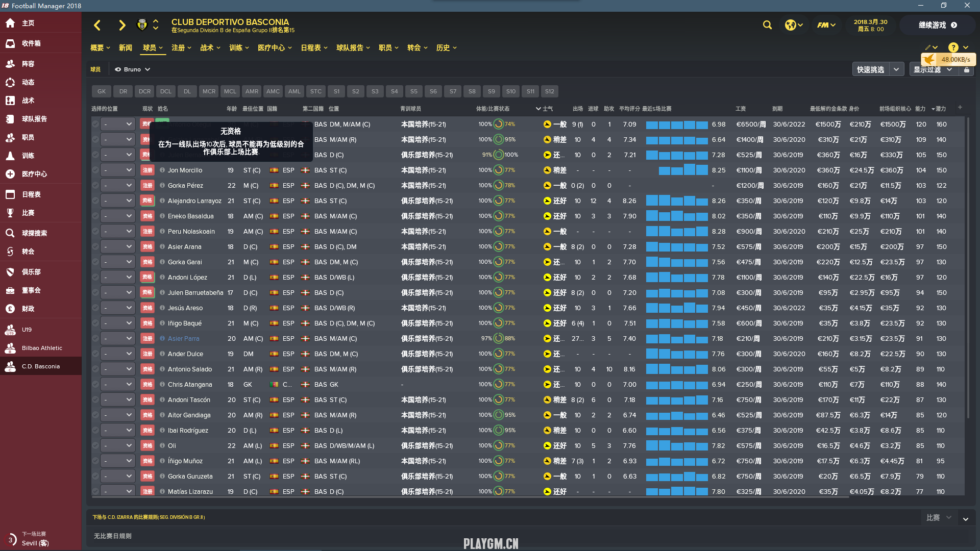This screenshot has height=551, width=980.
Task: Click info icon next to Jon Morcillo
Action: pos(162,170)
